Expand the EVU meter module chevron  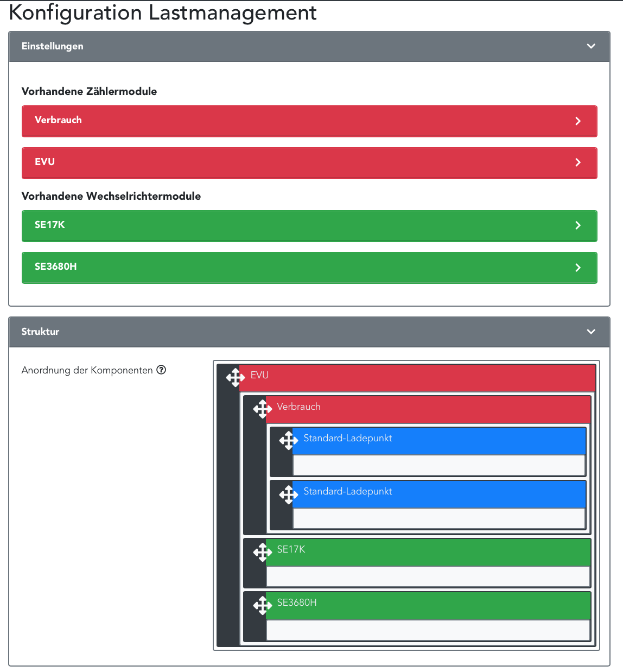578,162
